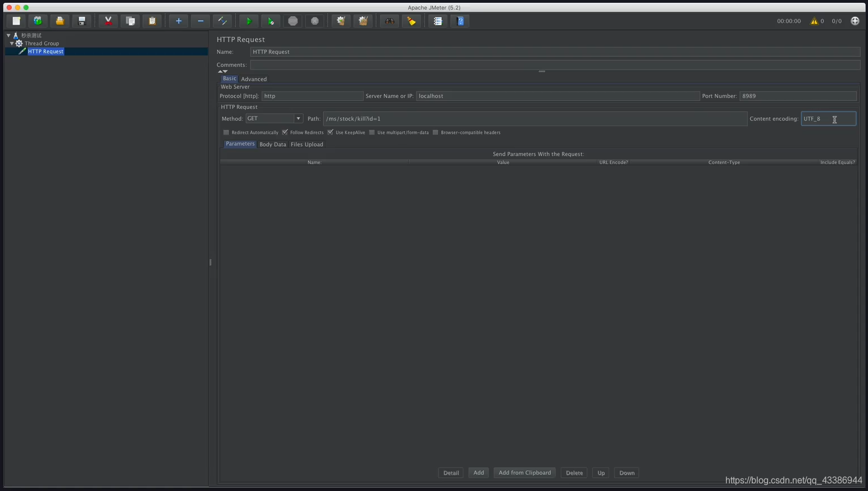Click the vertical split pane divider handle
Screen dimensions: 868x491
211,262
